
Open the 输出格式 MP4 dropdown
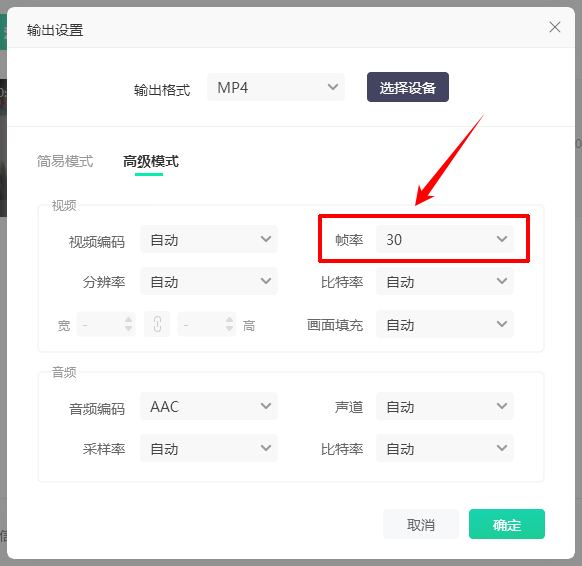point(276,87)
